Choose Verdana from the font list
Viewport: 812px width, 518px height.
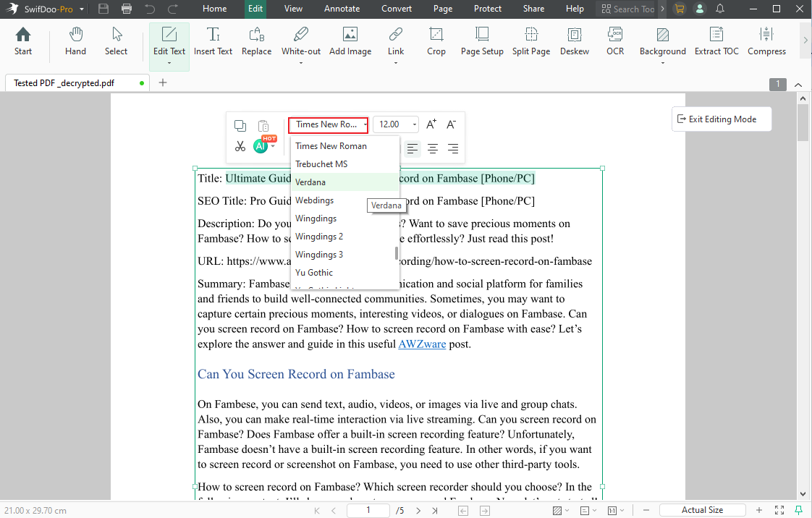[310, 182]
